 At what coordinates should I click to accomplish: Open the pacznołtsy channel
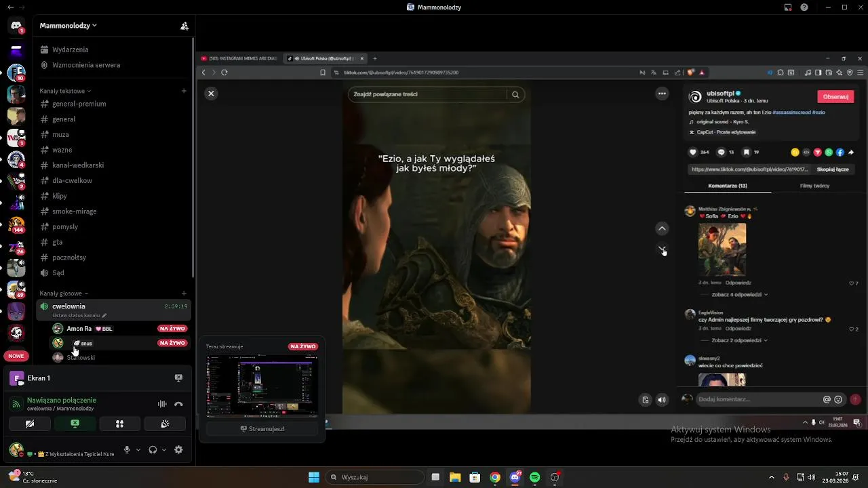click(68, 258)
